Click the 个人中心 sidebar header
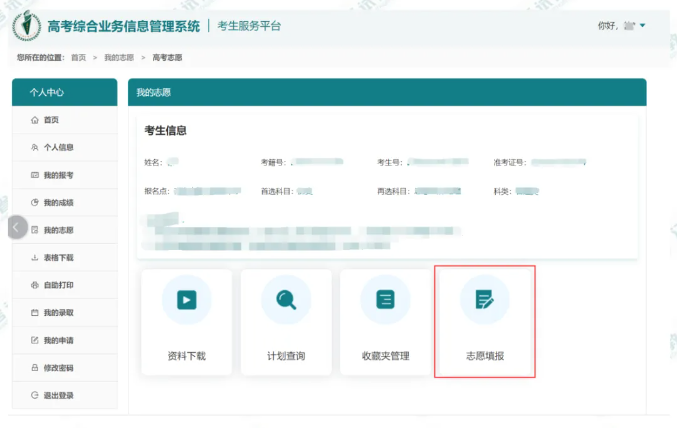The height and width of the screenshot is (428, 681). [x=65, y=92]
